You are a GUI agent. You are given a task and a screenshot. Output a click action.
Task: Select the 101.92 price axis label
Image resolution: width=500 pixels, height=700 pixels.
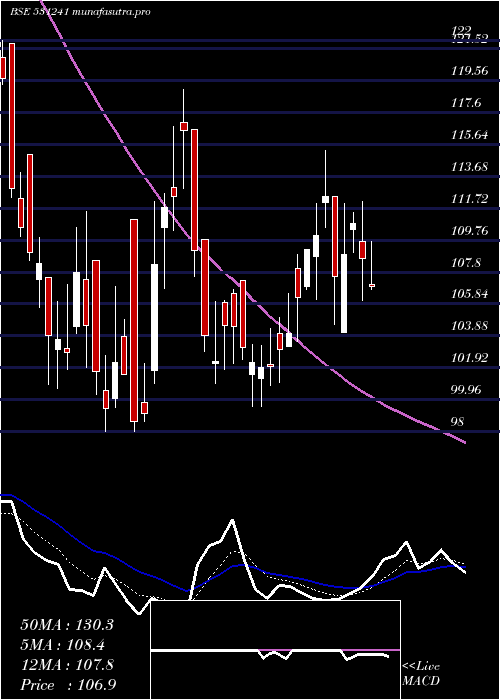pos(470,358)
